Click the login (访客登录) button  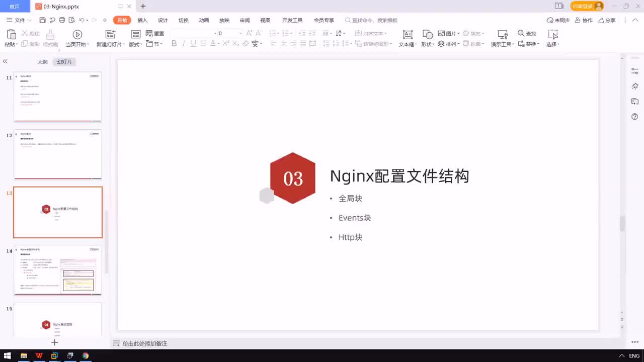[x=587, y=6]
